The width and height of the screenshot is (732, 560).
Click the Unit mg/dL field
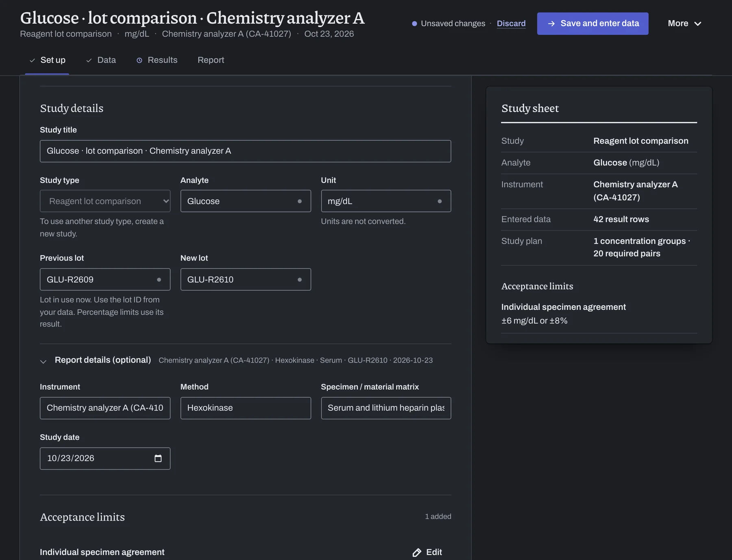[386, 201]
